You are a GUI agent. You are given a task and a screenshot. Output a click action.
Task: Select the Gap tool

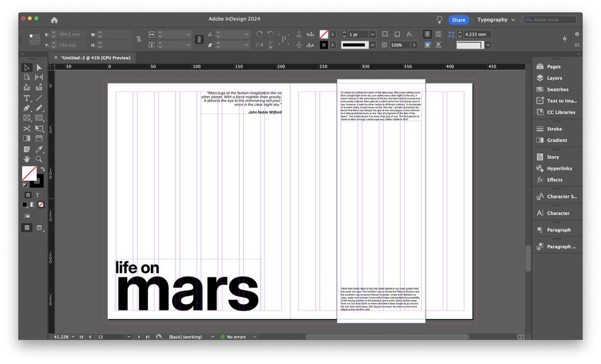click(x=39, y=77)
